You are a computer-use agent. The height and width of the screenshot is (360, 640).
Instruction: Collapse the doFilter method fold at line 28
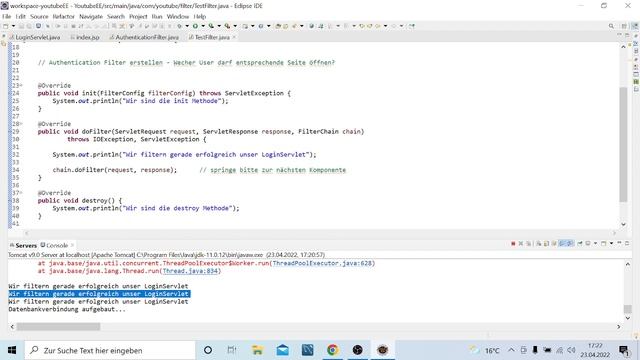(21, 124)
